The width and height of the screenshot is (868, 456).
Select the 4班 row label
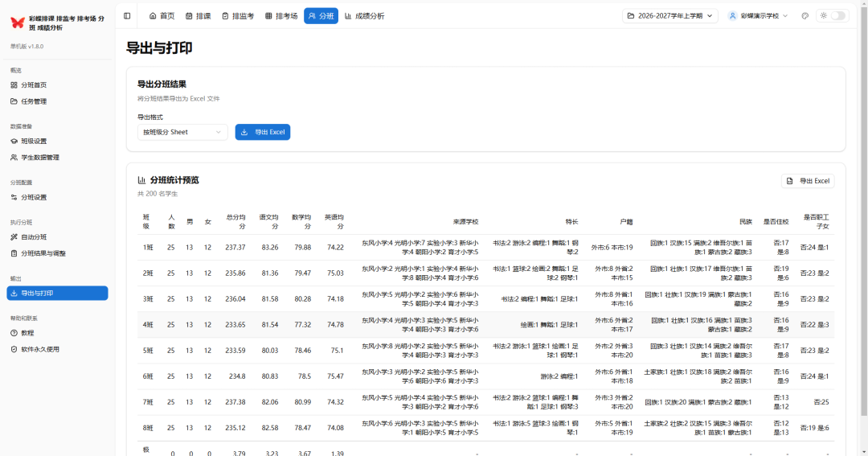point(148,325)
